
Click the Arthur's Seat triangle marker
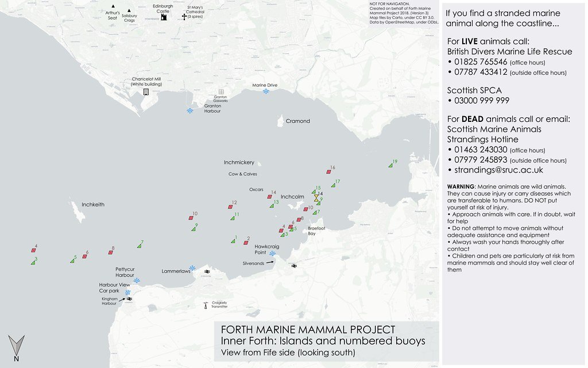(114, 10)
